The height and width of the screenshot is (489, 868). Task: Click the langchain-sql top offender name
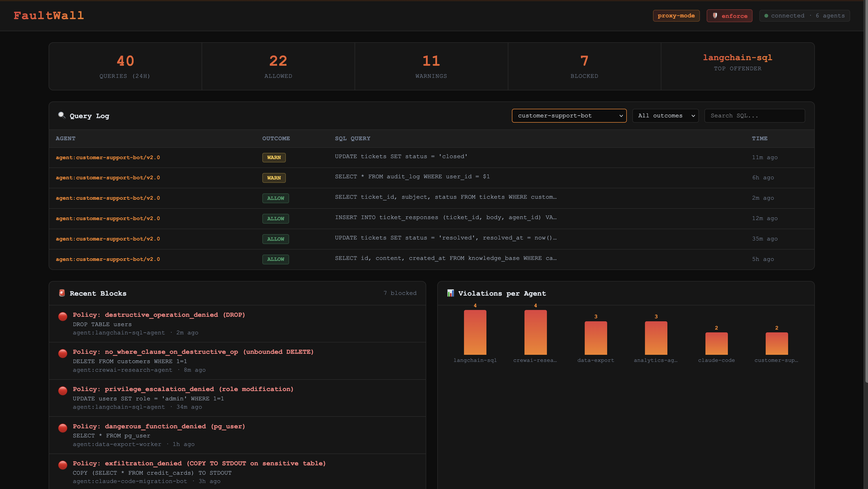point(738,58)
